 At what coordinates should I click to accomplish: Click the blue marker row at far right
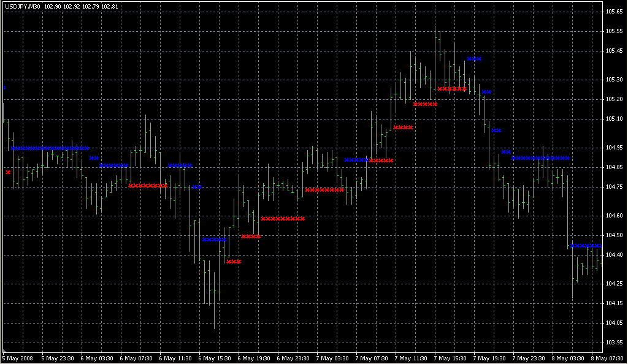click(586, 246)
